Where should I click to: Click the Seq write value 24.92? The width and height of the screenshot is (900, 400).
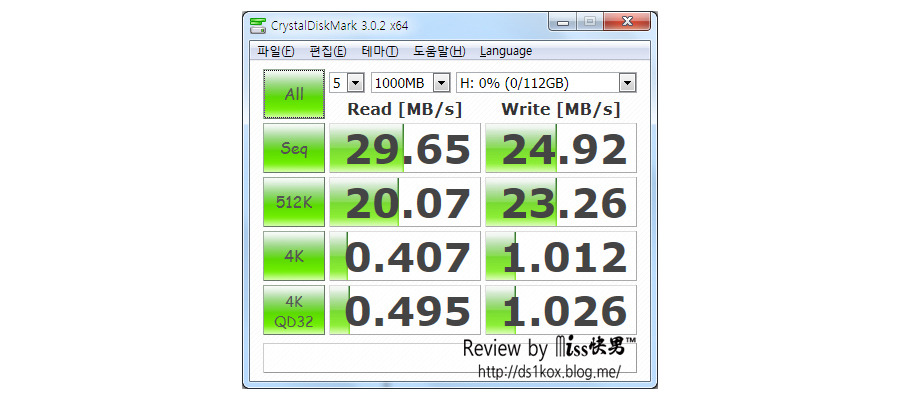tap(561, 148)
